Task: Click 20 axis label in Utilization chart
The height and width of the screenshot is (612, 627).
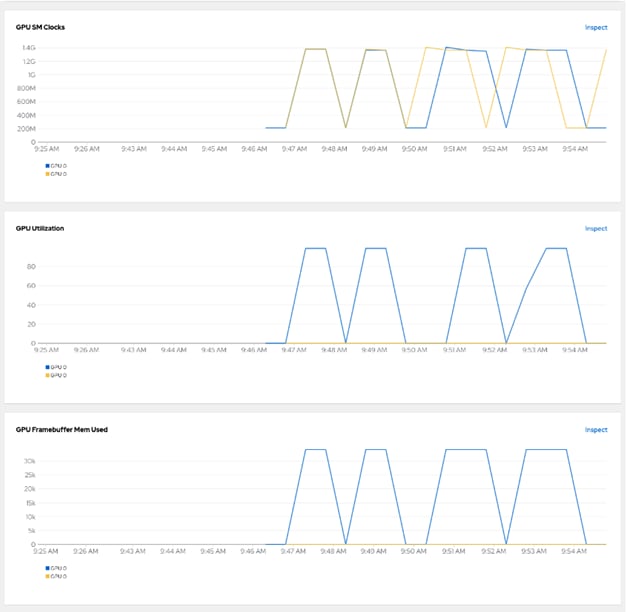Action: pyautogui.click(x=32, y=324)
